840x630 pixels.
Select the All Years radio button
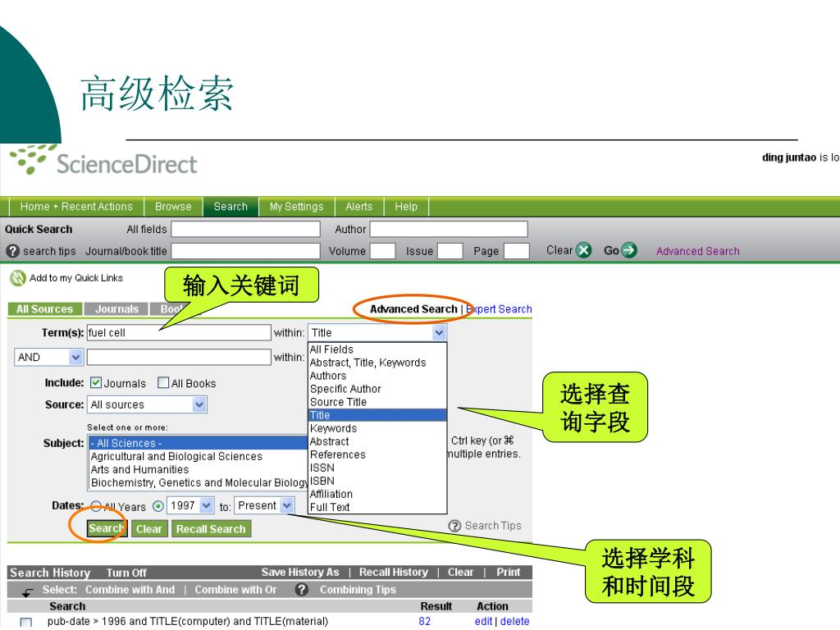(x=96, y=505)
